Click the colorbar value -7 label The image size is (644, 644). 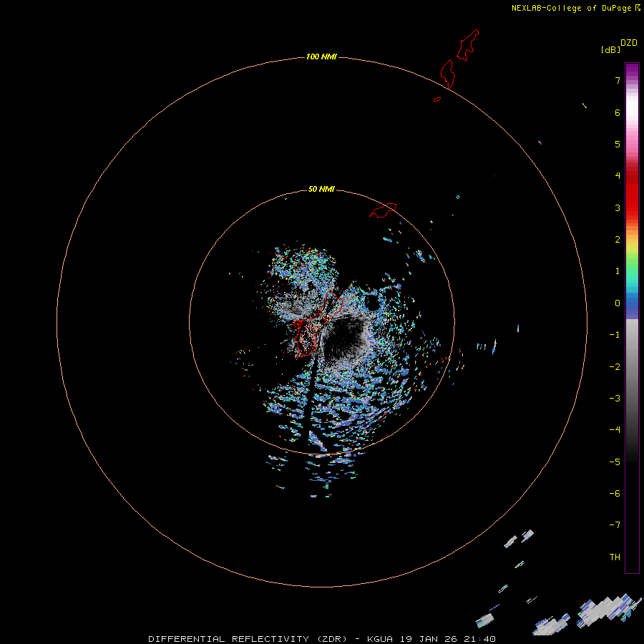(x=615, y=525)
